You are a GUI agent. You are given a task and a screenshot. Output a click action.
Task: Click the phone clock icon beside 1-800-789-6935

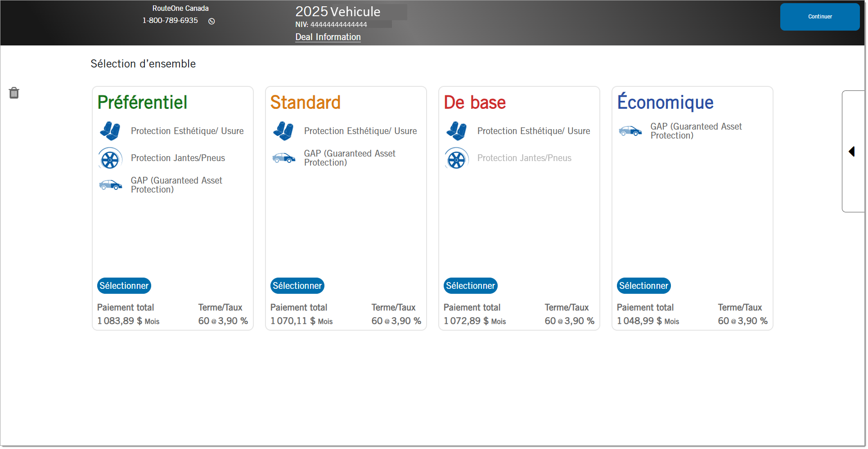click(x=211, y=21)
